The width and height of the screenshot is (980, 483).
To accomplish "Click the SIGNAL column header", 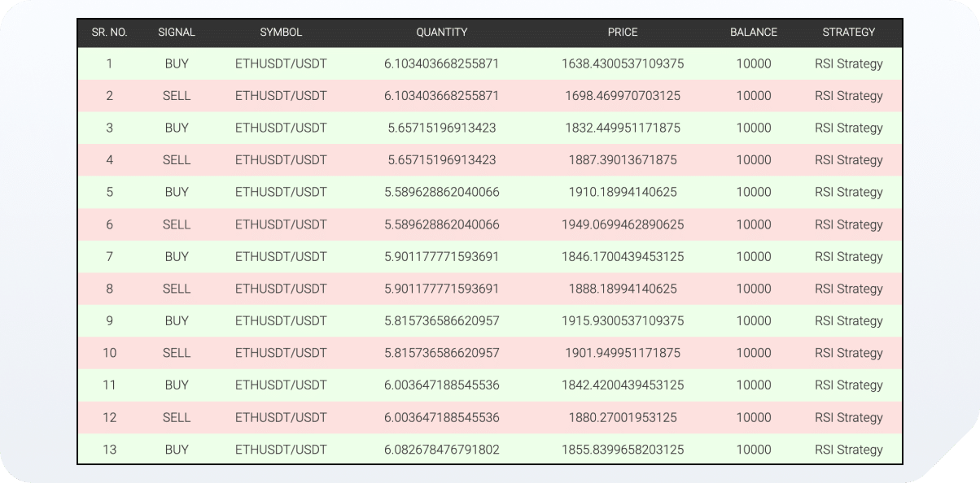I will tap(177, 33).
